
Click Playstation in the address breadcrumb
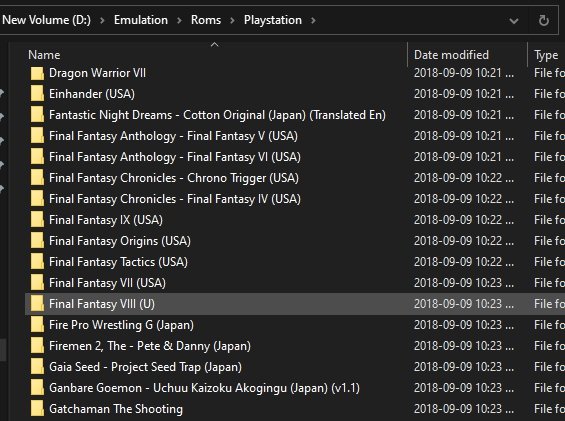click(x=273, y=20)
